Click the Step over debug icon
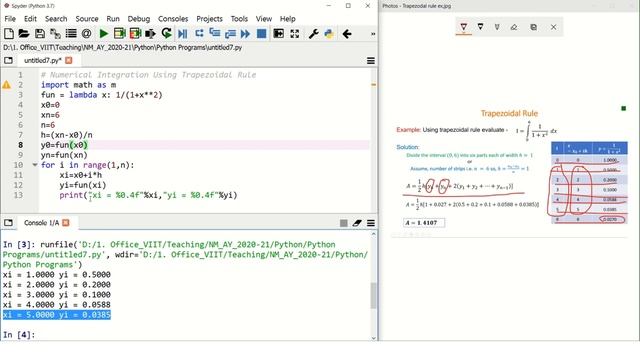 (x=199, y=33)
